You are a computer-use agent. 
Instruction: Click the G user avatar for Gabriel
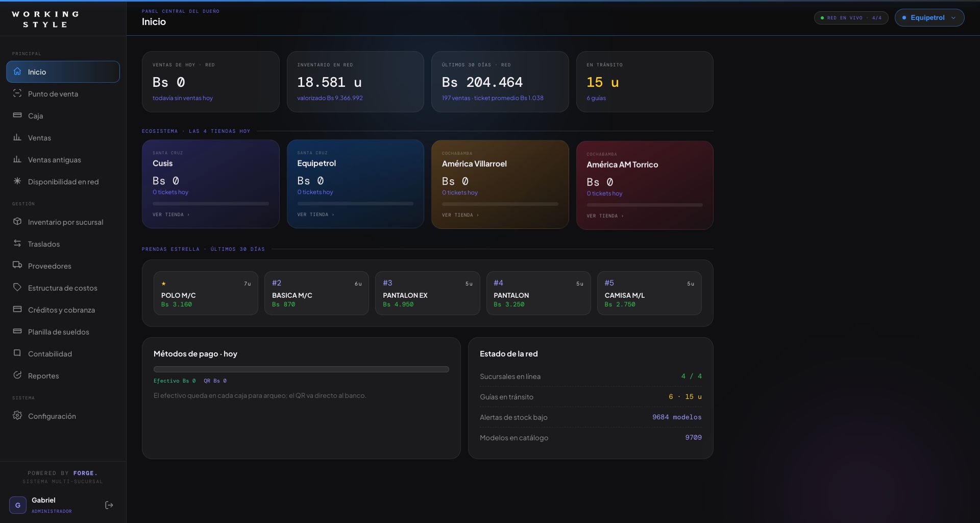18,505
